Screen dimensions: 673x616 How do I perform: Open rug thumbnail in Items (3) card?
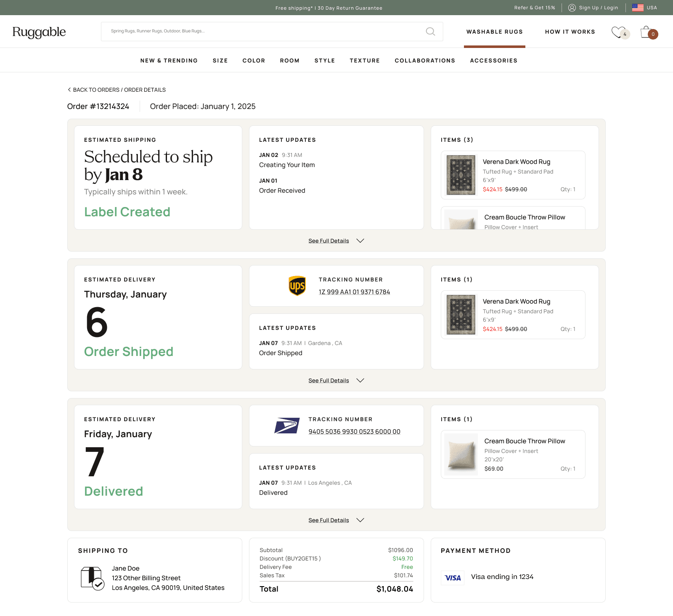(461, 175)
